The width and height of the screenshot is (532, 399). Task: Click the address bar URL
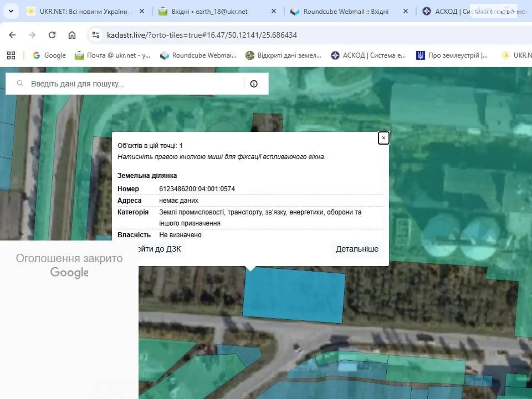[x=202, y=35]
